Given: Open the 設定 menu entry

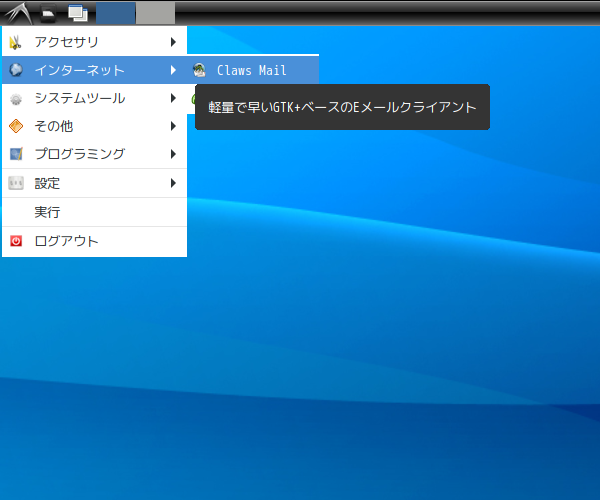Looking at the screenshot, I should coord(95,183).
